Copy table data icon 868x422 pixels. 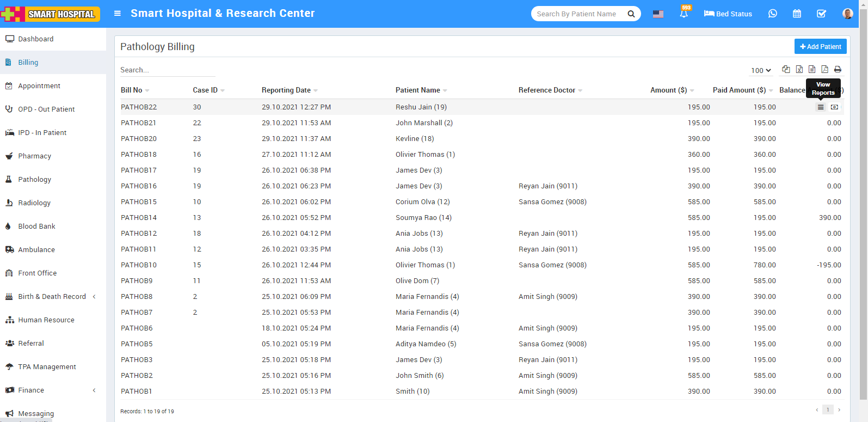click(x=786, y=69)
